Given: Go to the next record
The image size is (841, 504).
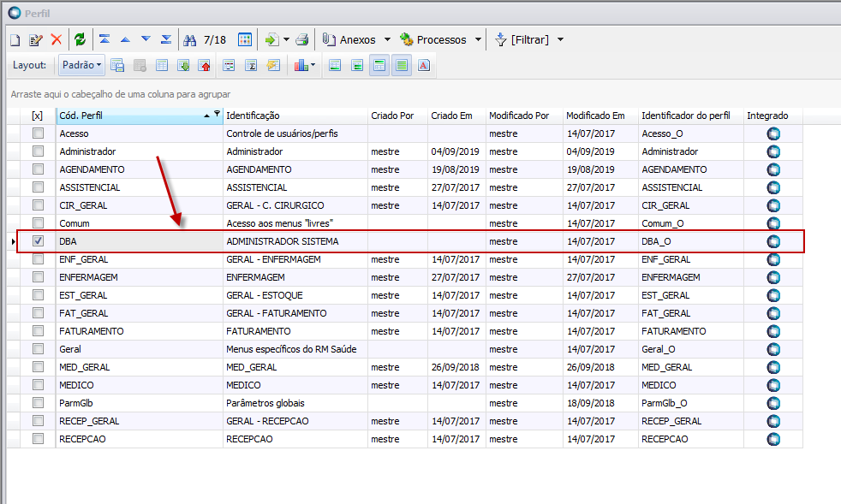Looking at the screenshot, I should click(146, 39).
